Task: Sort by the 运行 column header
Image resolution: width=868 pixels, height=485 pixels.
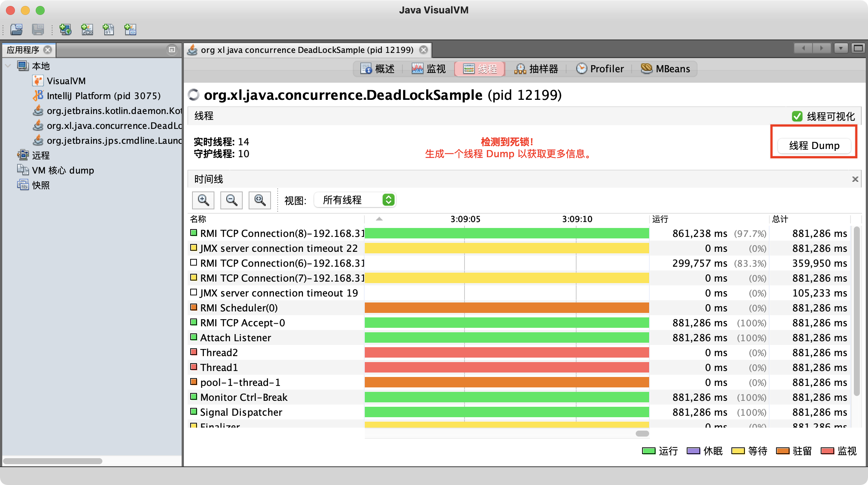Action: (x=709, y=219)
